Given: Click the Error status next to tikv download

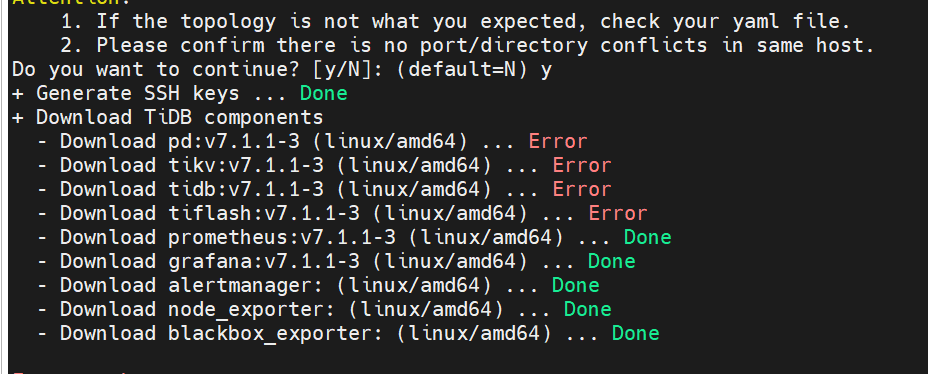Looking at the screenshot, I should (582, 165).
